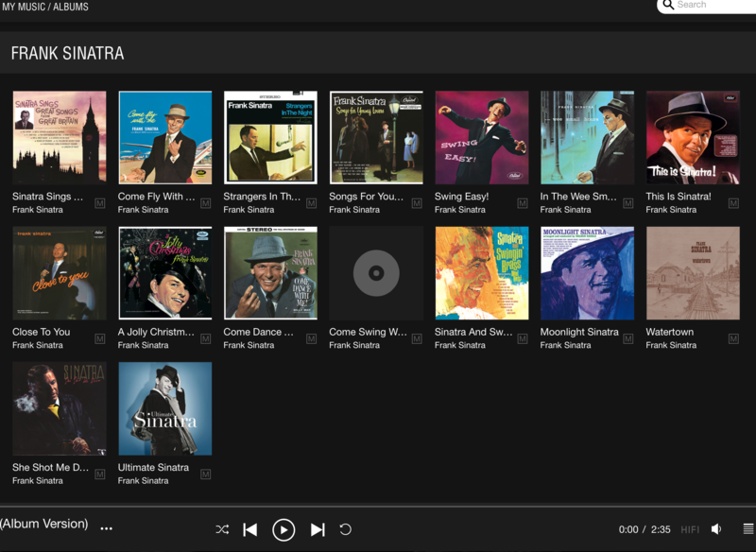Open the Watertown album cover
Screen dimensions: 756x552
click(693, 273)
